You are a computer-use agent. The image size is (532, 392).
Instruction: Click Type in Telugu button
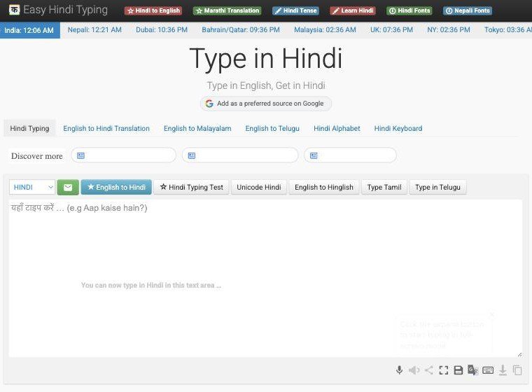(x=438, y=188)
